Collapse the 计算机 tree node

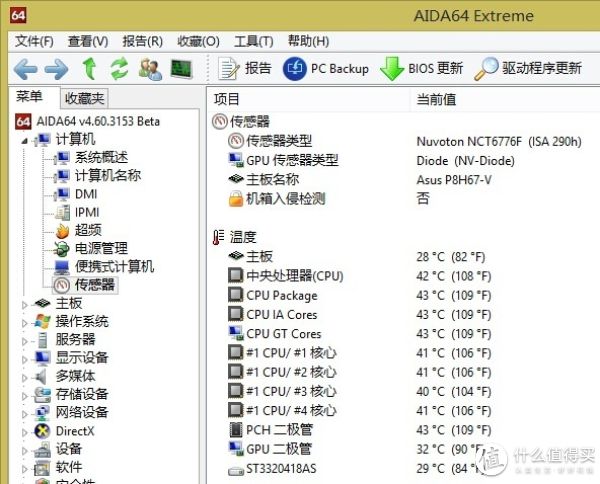click(x=24, y=141)
